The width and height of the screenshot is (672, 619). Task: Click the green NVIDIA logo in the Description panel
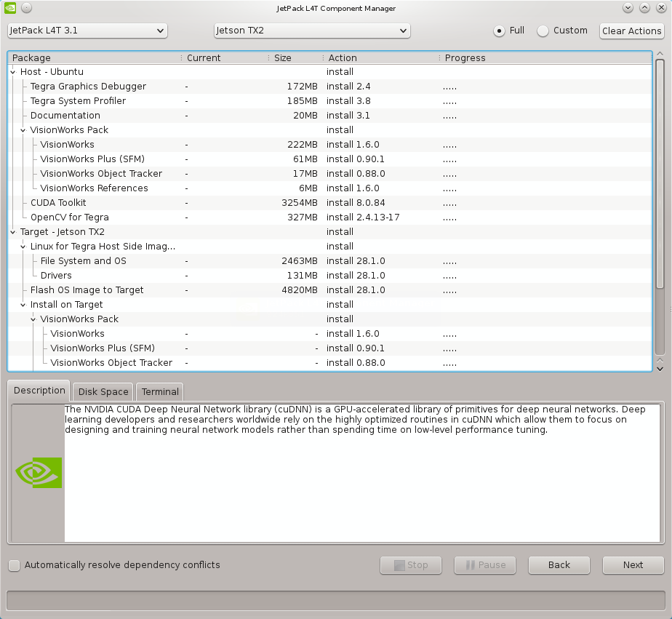(x=39, y=473)
